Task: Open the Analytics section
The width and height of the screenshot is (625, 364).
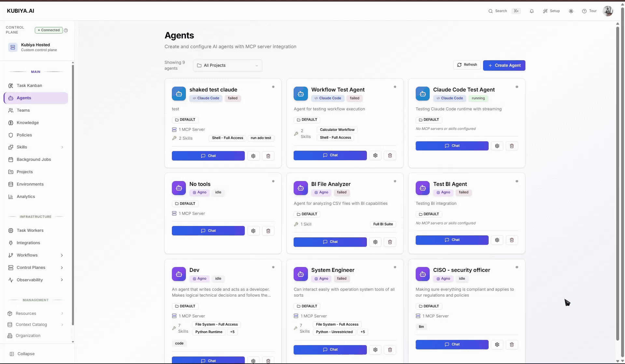Action: click(x=26, y=196)
